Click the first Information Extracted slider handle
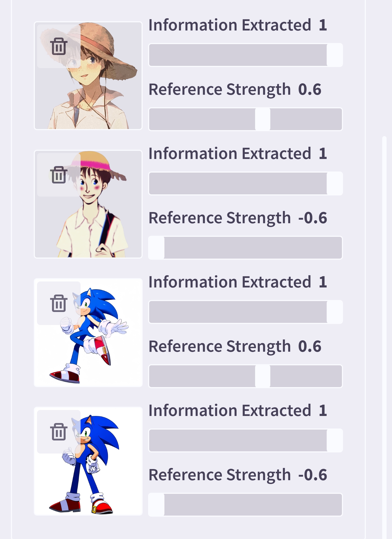 334,55
